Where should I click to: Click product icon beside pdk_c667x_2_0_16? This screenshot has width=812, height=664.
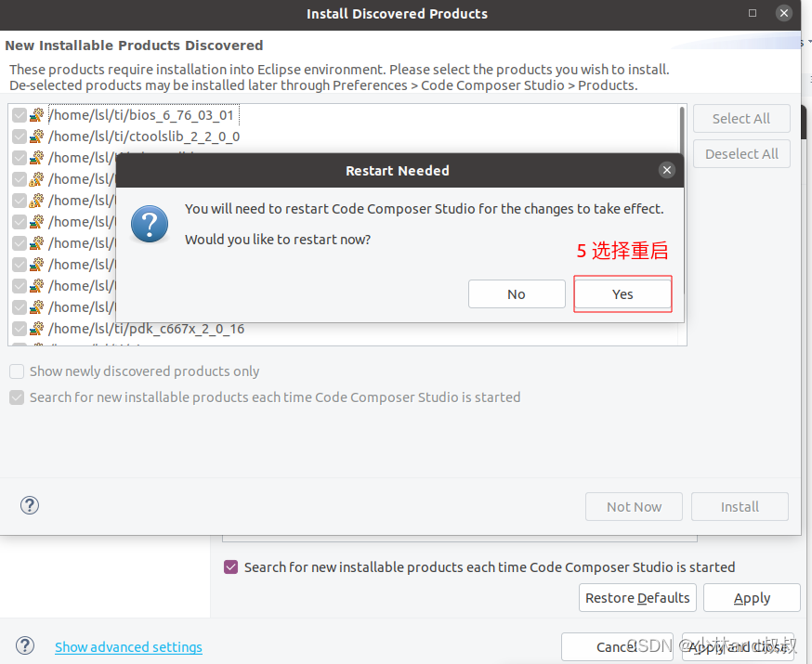click(36, 329)
